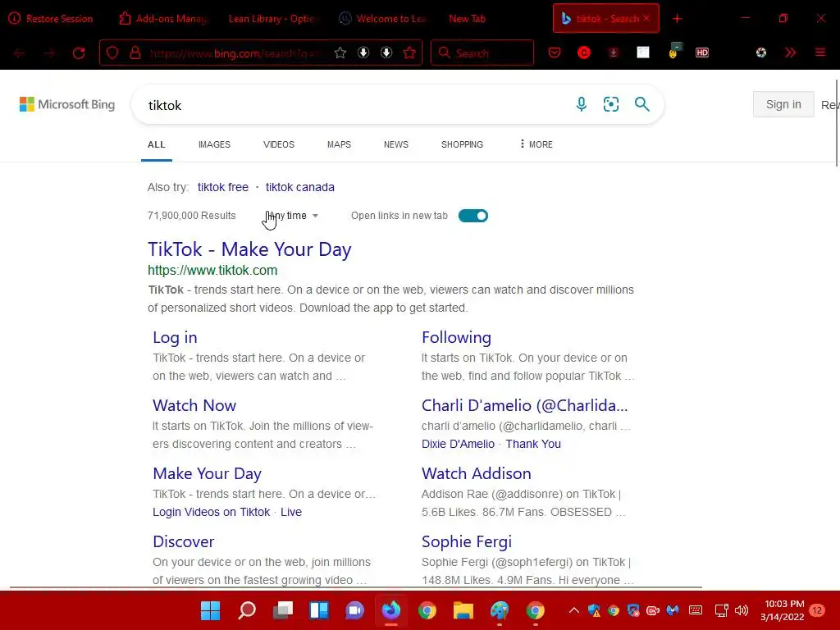
Task: Show more tools overflow chevron
Action: (x=790, y=52)
